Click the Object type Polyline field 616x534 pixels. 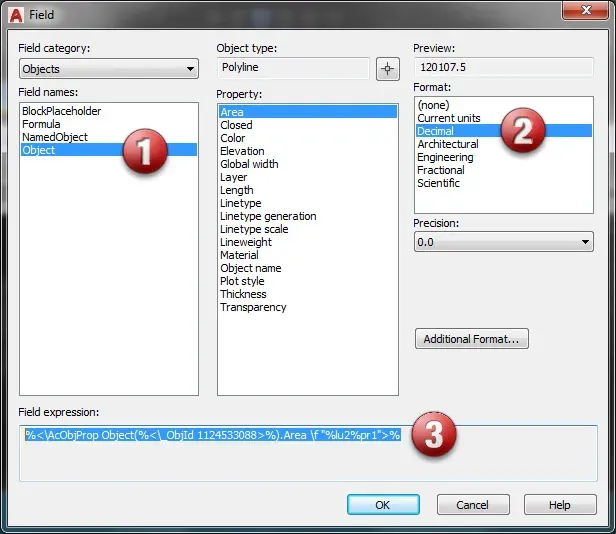[293, 68]
